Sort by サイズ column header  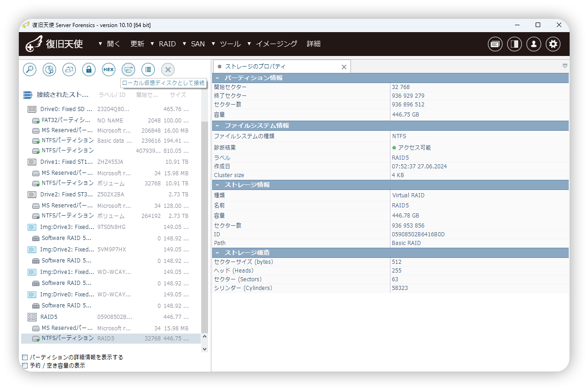click(178, 95)
